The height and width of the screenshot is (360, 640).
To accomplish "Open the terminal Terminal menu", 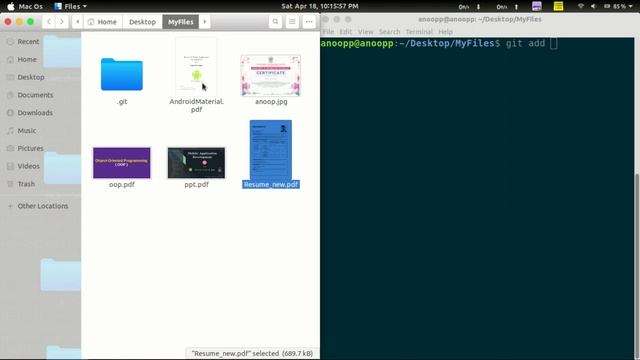I will coord(419,31).
